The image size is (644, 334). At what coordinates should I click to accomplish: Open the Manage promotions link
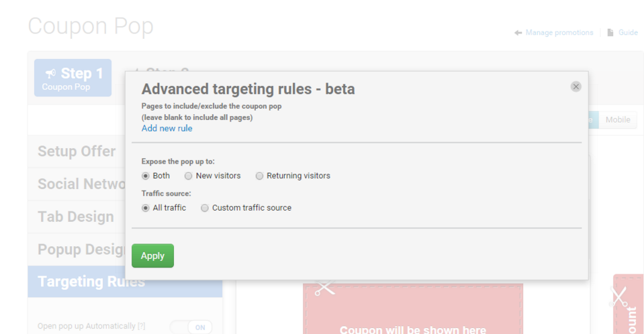[559, 32]
